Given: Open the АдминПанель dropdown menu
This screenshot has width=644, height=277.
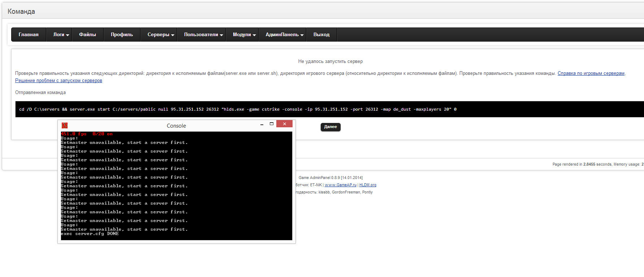Looking at the screenshot, I should [x=284, y=35].
